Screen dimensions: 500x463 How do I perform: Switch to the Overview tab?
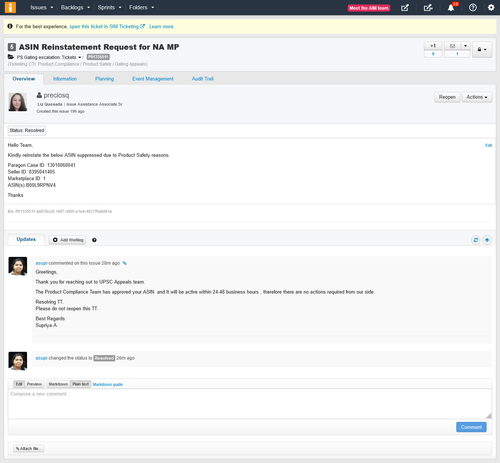pos(24,79)
